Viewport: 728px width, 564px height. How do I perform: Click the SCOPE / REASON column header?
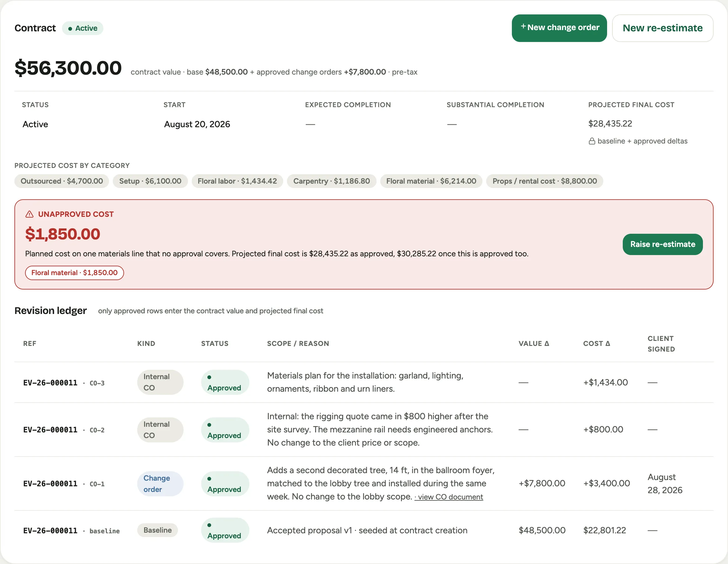(x=298, y=343)
